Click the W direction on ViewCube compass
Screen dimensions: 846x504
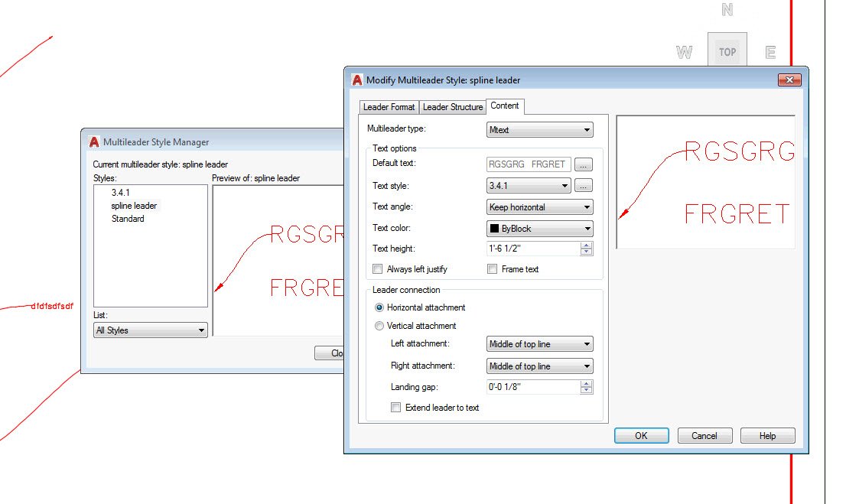point(684,52)
